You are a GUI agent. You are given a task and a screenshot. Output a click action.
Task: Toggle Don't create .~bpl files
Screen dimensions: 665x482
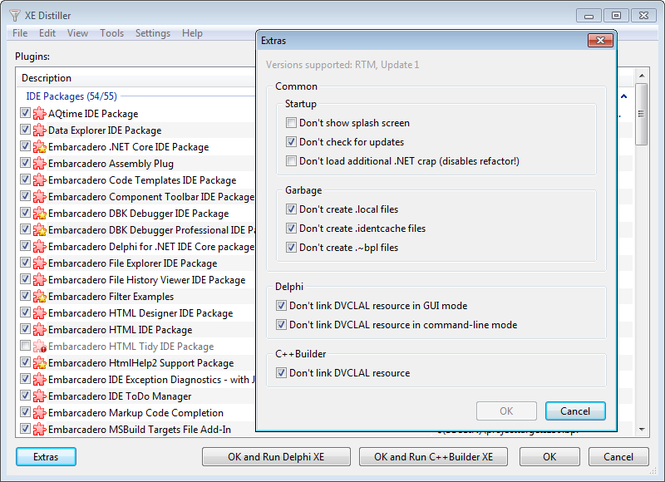pos(291,247)
